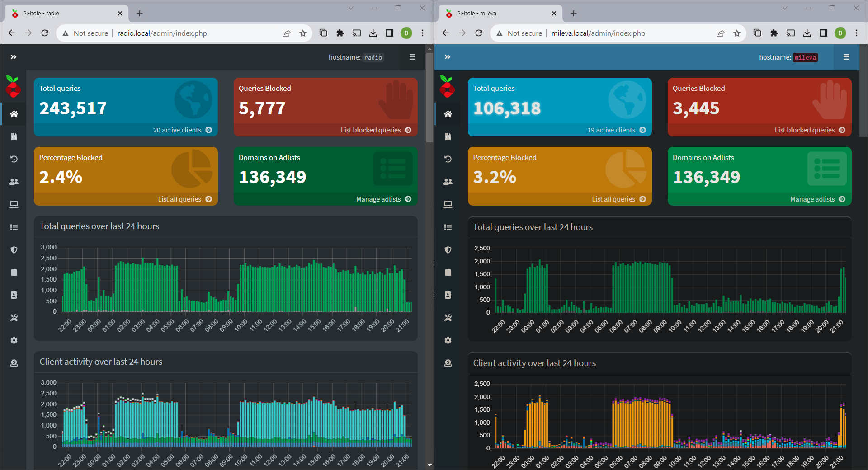Image resolution: width=868 pixels, height=470 pixels.
Task: Toggle side panel in radio browser window
Action: (x=389, y=33)
